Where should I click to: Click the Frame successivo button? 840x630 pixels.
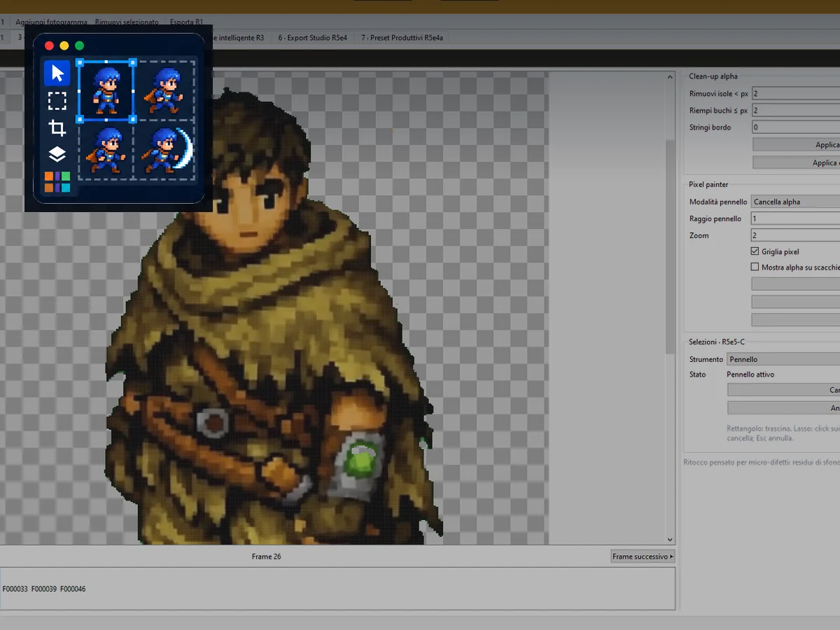tap(643, 556)
